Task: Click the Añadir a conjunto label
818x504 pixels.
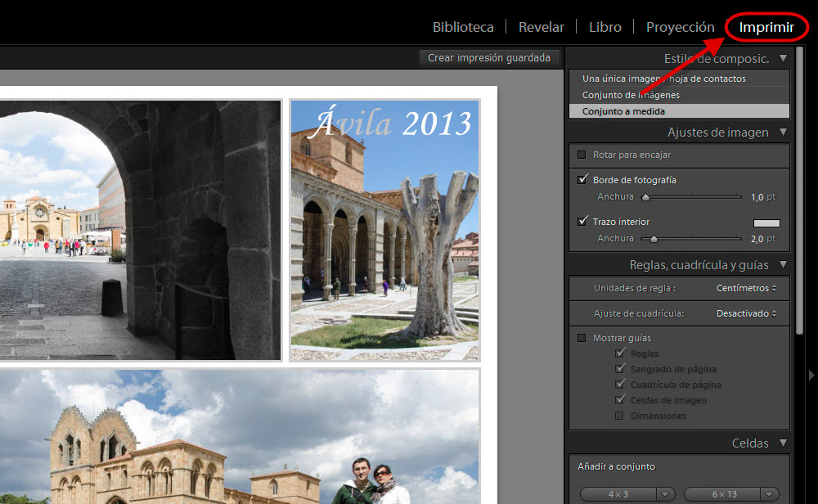Action: click(616, 466)
